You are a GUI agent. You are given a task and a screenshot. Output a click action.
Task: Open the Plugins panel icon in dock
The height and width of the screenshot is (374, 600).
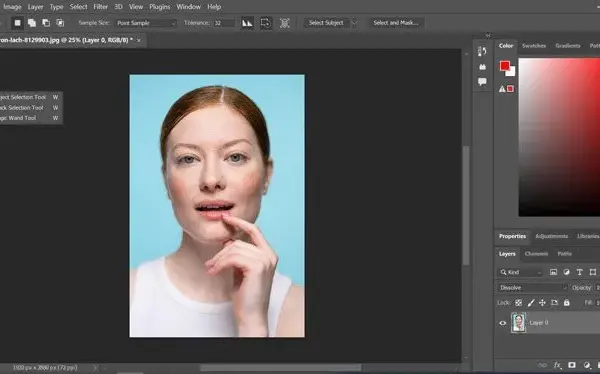pyautogui.click(x=482, y=67)
